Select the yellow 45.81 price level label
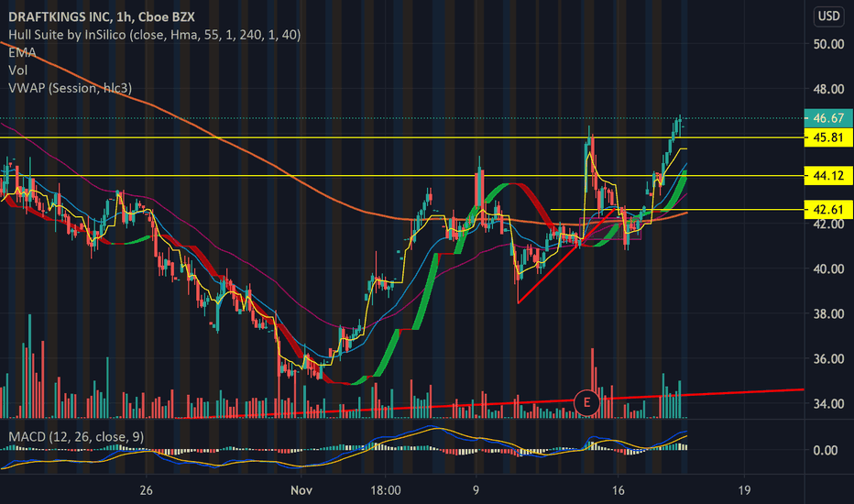Screen dimensions: 854x504 (x=828, y=137)
